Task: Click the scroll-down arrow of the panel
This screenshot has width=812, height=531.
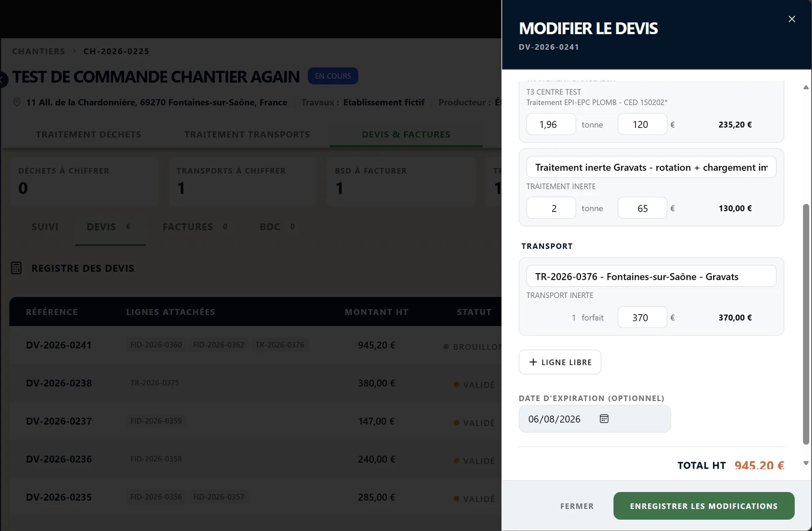Action: [806, 463]
